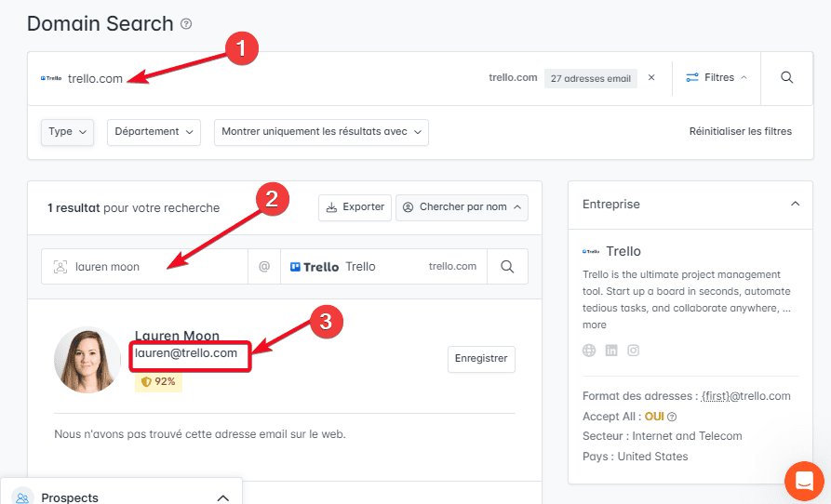Expand the Prospects panel
Viewport: 831px width, 504px height.
point(223,497)
